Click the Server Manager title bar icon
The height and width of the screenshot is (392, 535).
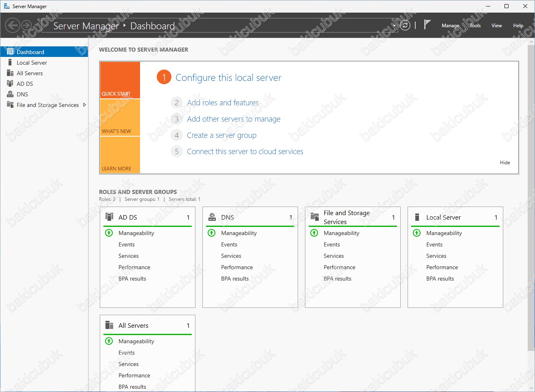pos(7,6)
